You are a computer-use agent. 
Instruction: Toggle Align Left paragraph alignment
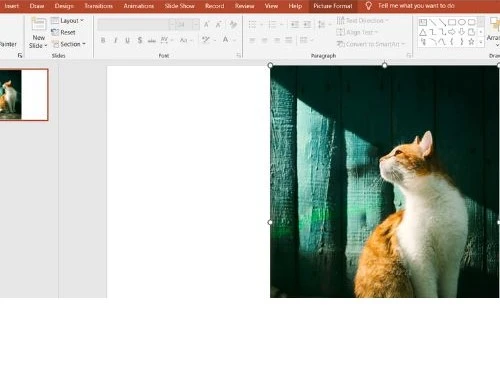pos(252,40)
